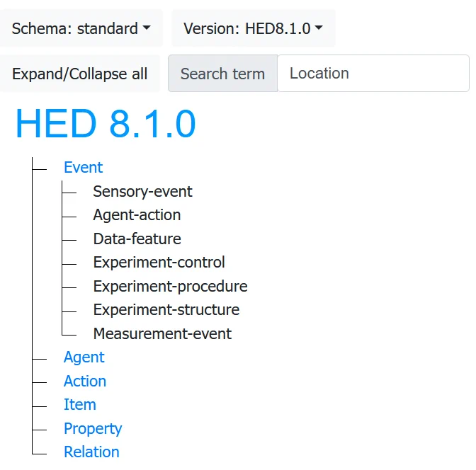Expand the Item tree node
The width and height of the screenshot is (476, 470).
coord(80,404)
